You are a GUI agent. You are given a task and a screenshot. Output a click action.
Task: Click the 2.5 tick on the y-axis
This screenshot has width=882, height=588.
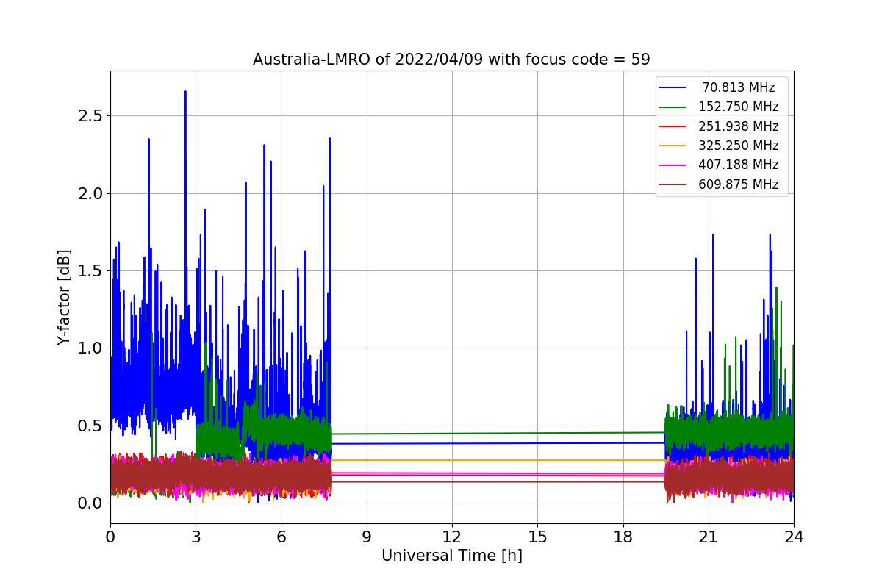tap(91, 116)
